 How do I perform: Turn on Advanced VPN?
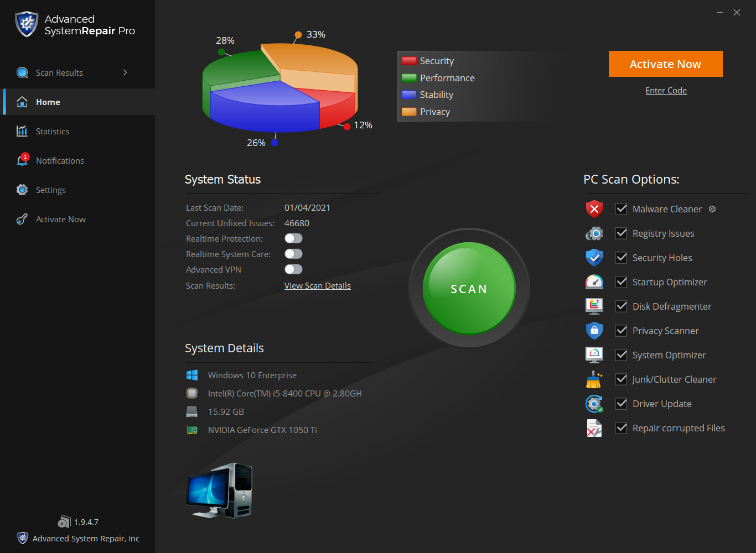tap(293, 269)
